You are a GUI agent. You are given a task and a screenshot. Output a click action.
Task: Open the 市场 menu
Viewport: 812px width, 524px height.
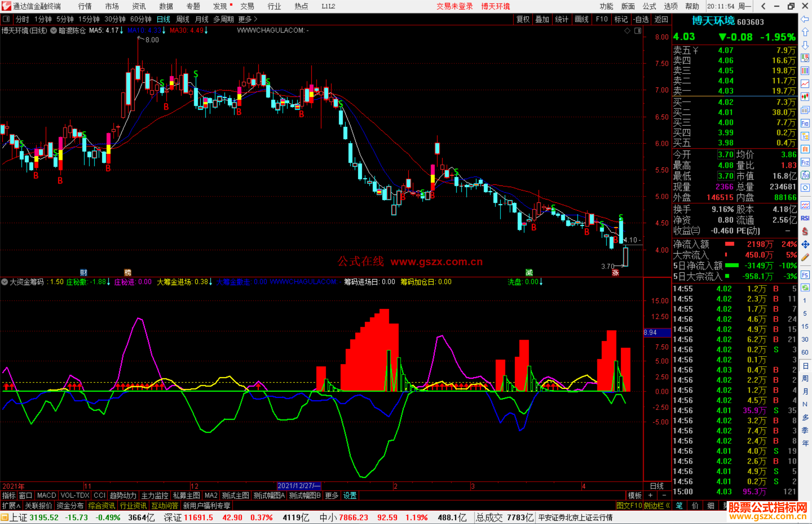112,6
